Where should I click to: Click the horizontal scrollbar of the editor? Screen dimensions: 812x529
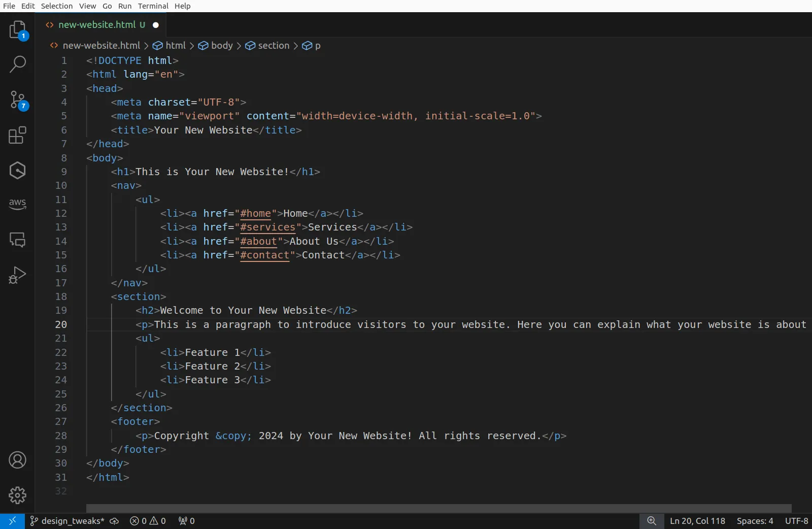439,508
